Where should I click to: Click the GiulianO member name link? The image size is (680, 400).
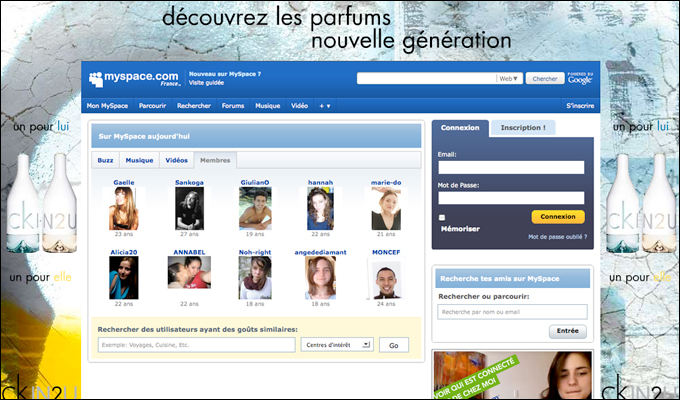tap(255, 183)
